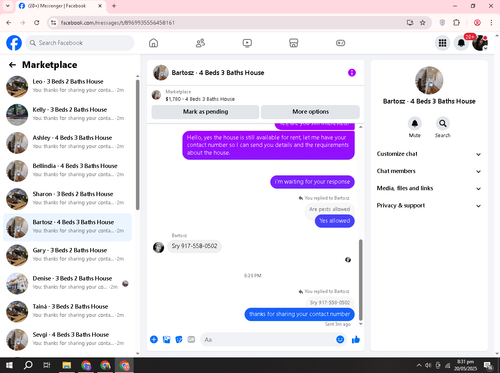Open Sevgi - 4 Beds 3 Baths House chat
This screenshot has height=373, width=500.
tap(67, 339)
